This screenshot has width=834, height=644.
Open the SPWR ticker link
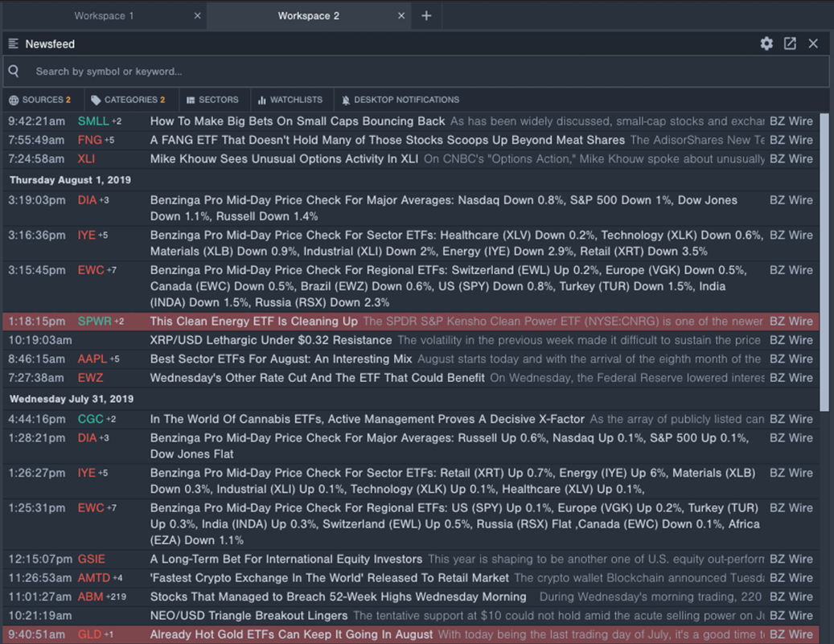95,322
